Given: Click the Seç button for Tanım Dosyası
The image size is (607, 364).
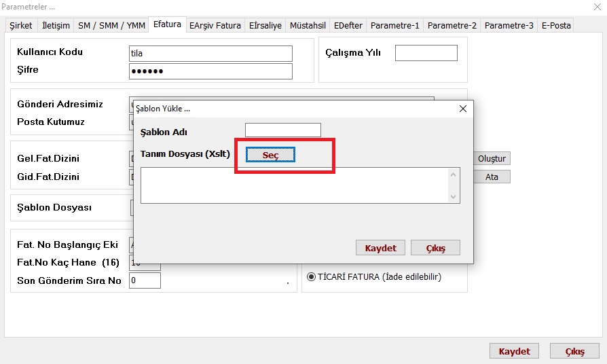Looking at the screenshot, I should coord(270,155).
